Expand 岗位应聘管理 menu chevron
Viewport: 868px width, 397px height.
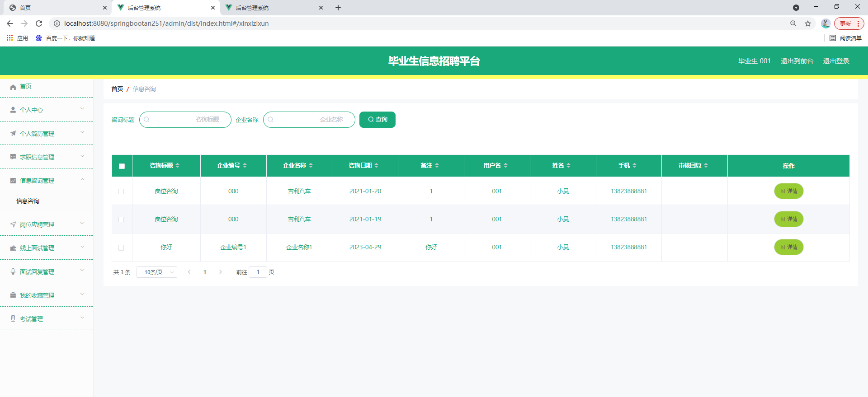point(82,223)
